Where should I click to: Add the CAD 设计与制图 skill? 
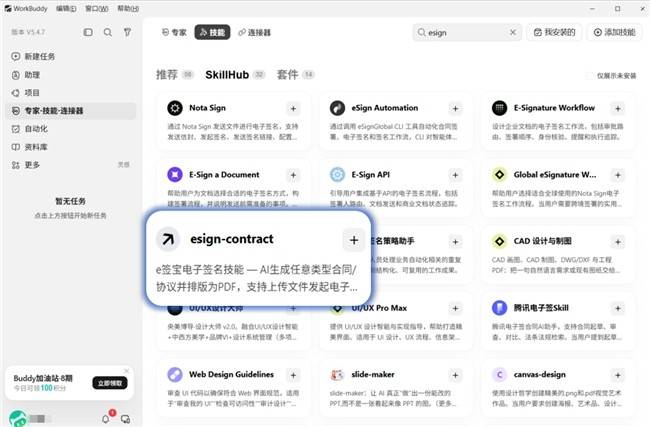pyautogui.click(x=618, y=242)
